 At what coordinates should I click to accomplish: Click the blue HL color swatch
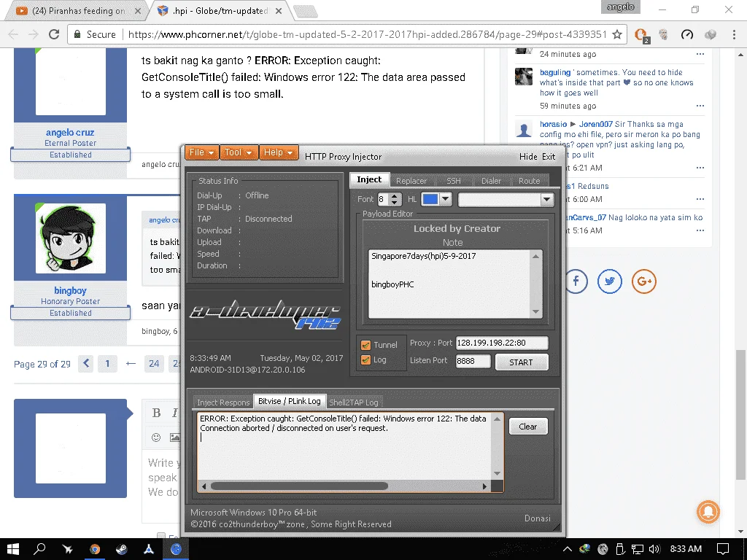click(430, 198)
